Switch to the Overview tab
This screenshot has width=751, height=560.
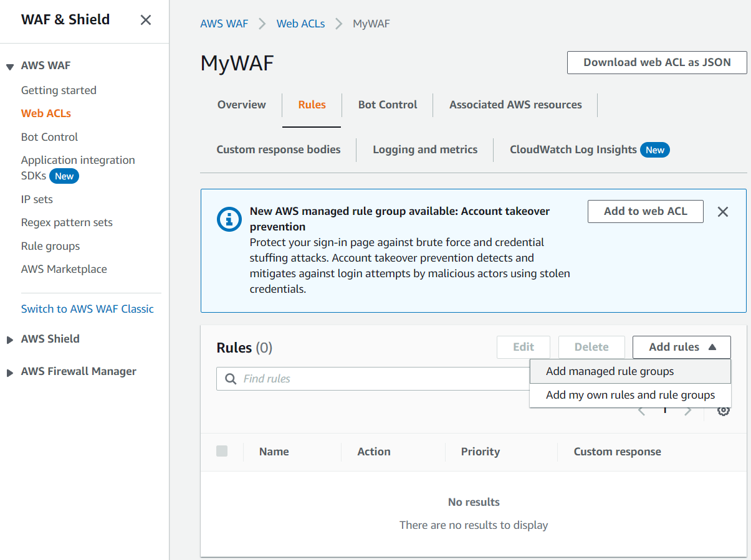[x=242, y=105]
